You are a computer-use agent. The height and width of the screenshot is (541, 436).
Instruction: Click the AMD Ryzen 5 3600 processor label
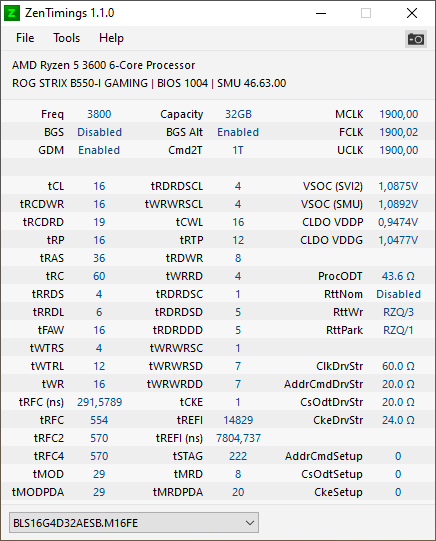click(103, 65)
